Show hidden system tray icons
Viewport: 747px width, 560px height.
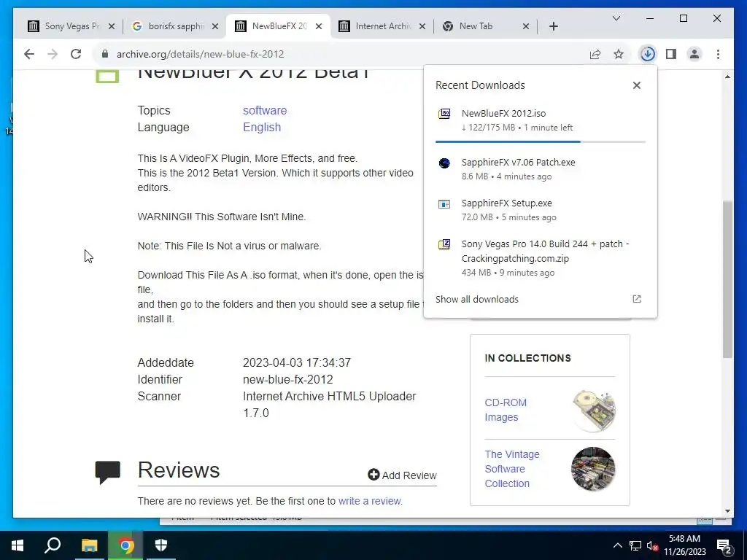617,545
